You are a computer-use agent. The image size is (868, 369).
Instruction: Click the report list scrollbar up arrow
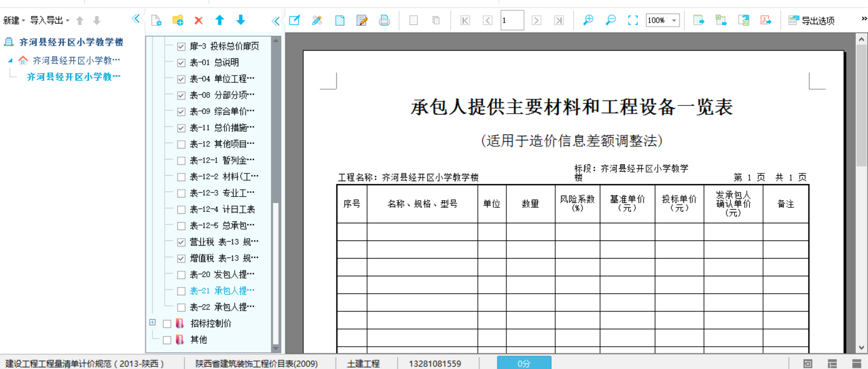tap(275, 40)
